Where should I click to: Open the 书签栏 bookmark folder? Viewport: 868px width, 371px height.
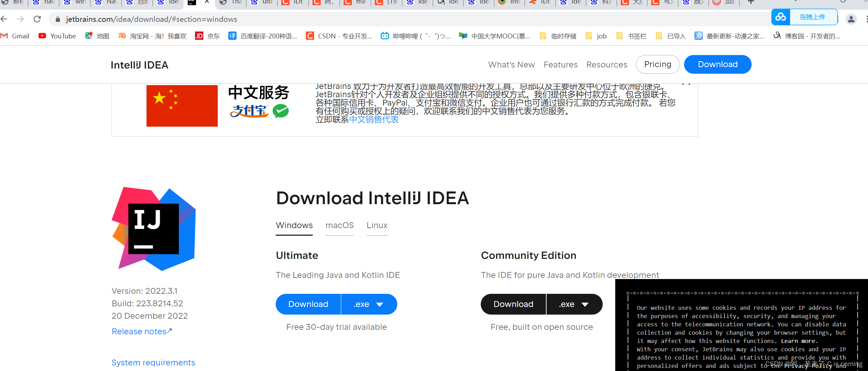tap(631, 36)
